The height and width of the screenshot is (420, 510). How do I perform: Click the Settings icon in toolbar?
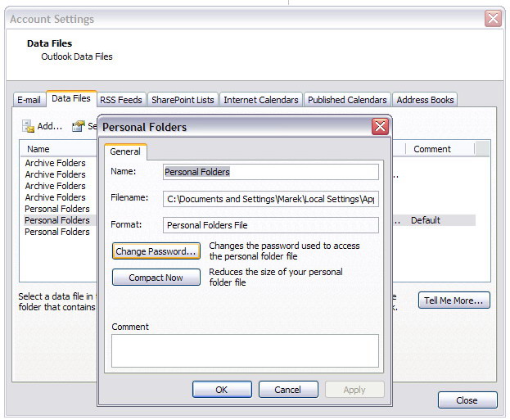pos(79,126)
